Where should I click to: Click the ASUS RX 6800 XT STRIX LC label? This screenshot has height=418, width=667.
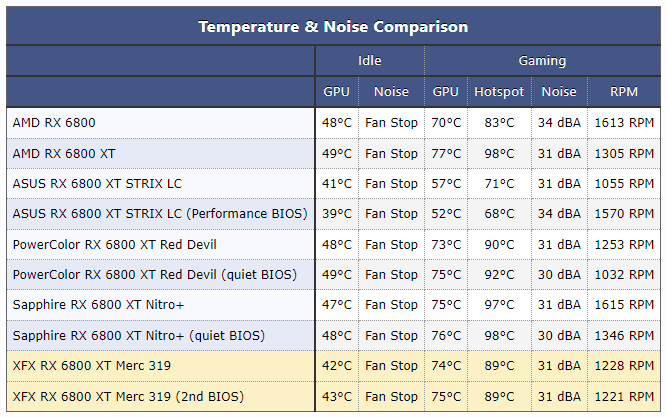click(x=97, y=184)
